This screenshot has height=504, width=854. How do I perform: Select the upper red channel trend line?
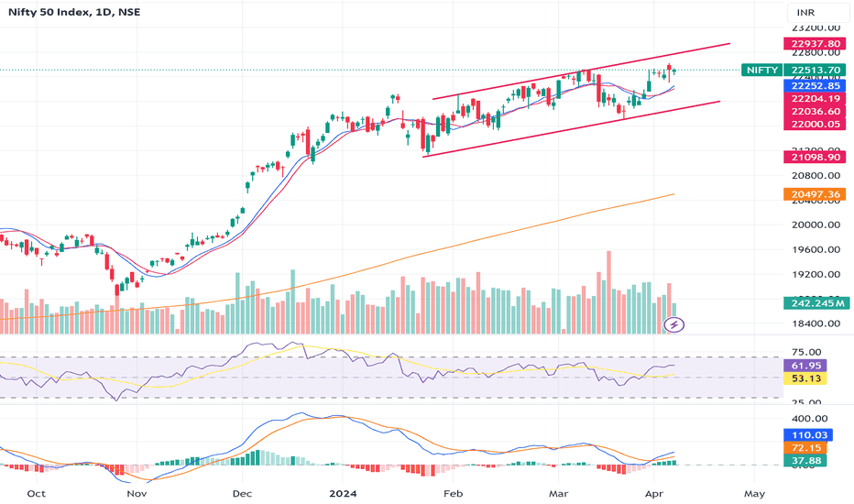(x=581, y=71)
